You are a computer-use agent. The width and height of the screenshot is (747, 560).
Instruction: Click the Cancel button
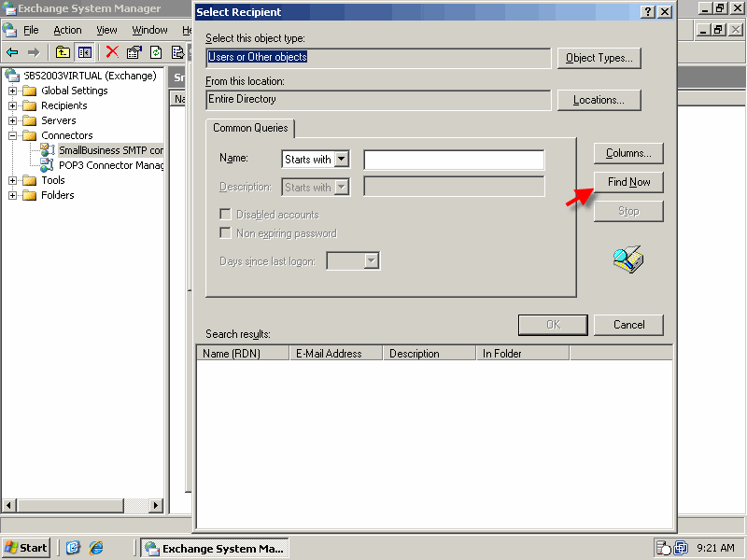(x=628, y=325)
